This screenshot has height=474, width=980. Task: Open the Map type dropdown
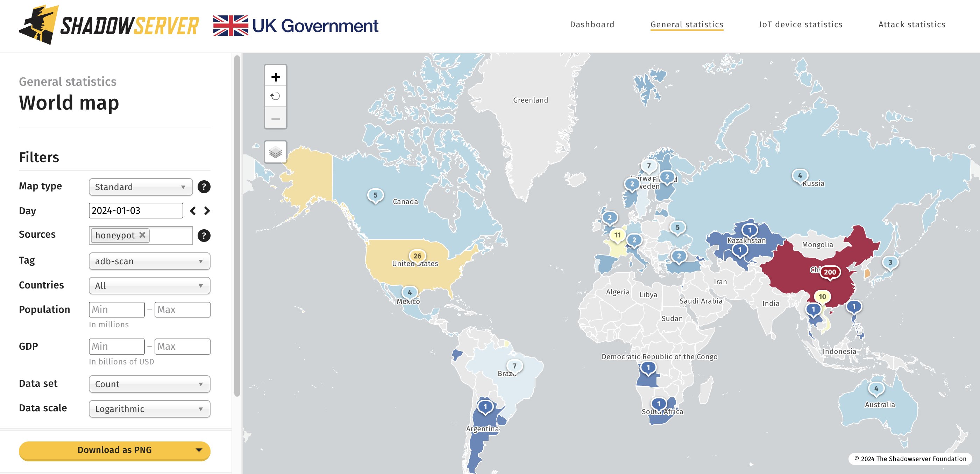tap(141, 187)
